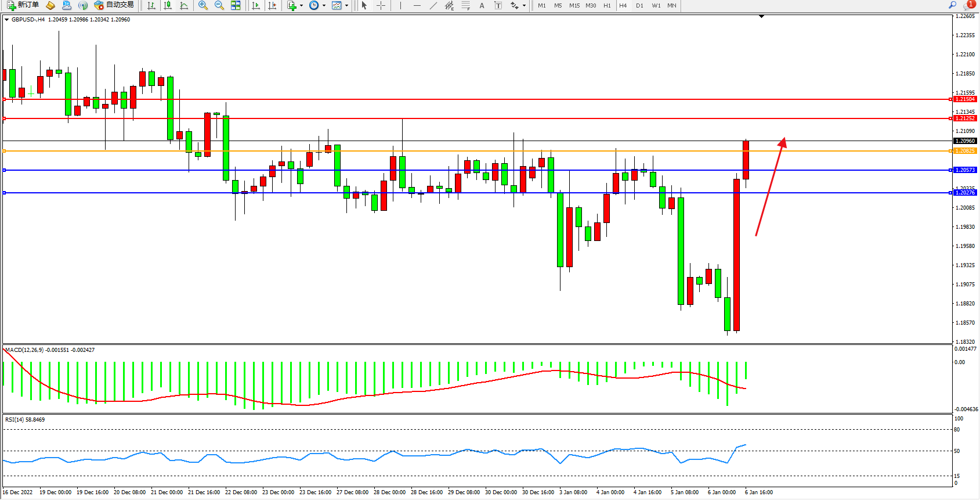The width and height of the screenshot is (980, 500).
Task: Zoom out of the chart
Action: [x=219, y=5]
